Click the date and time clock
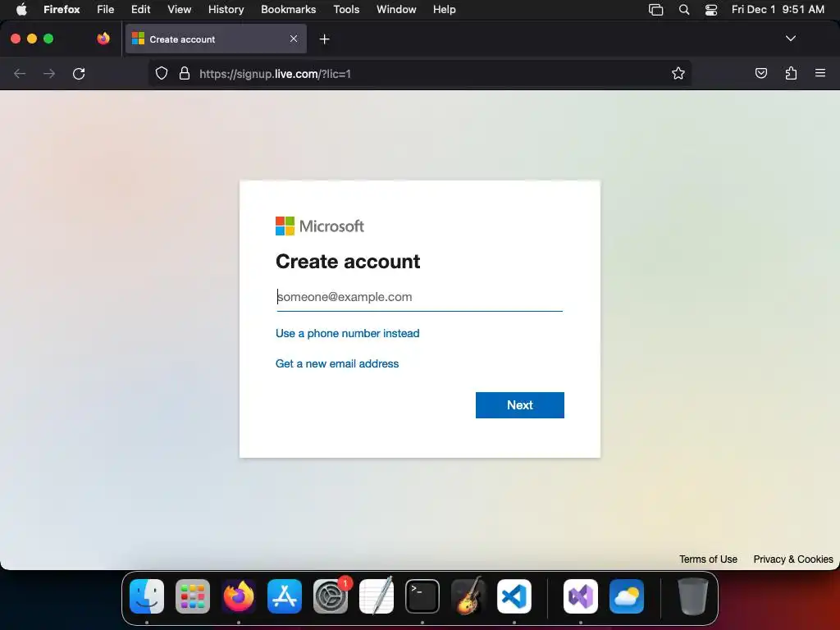 tap(778, 10)
